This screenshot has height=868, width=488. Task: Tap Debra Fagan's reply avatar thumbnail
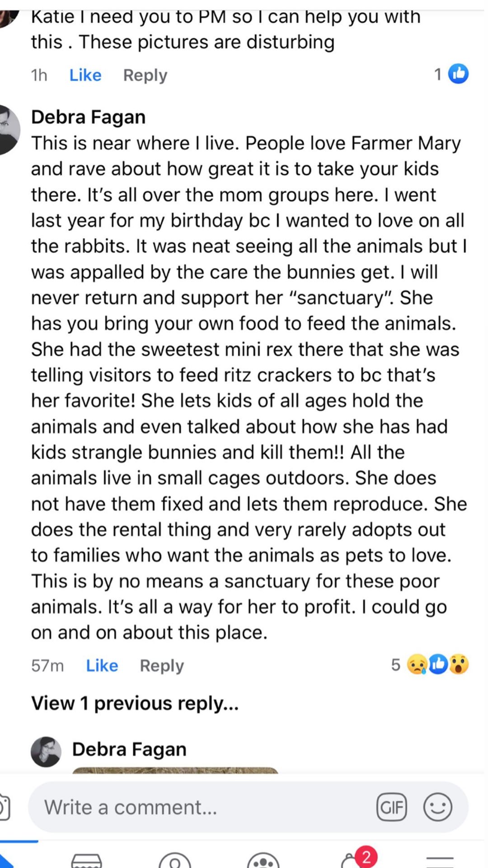tap(46, 751)
